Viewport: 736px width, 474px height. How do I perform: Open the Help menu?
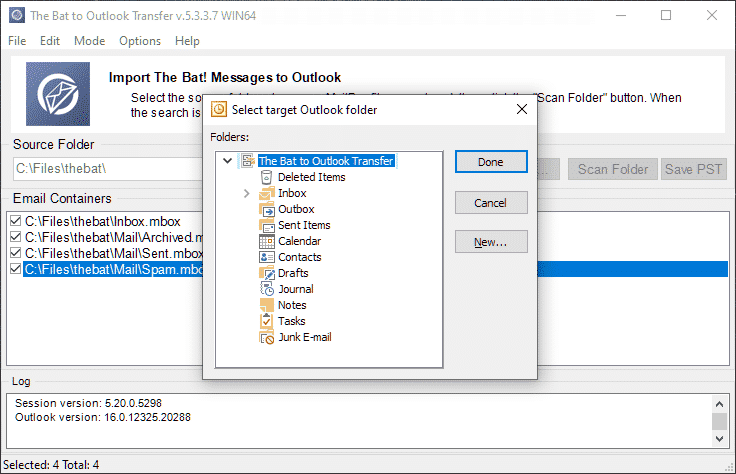click(187, 41)
